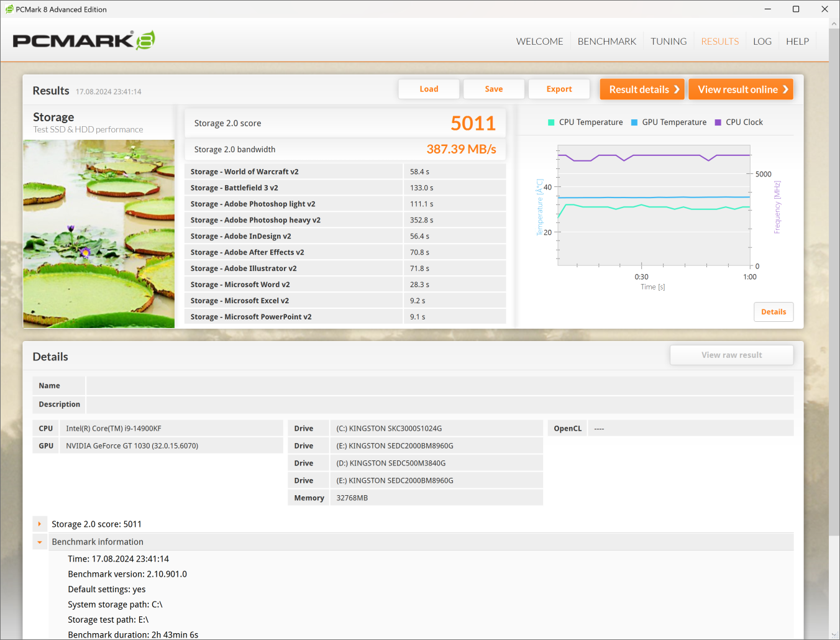Image resolution: width=840 pixels, height=640 pixels.
Task: Minimize the PCMark 8 window
Action: (768, 9)
